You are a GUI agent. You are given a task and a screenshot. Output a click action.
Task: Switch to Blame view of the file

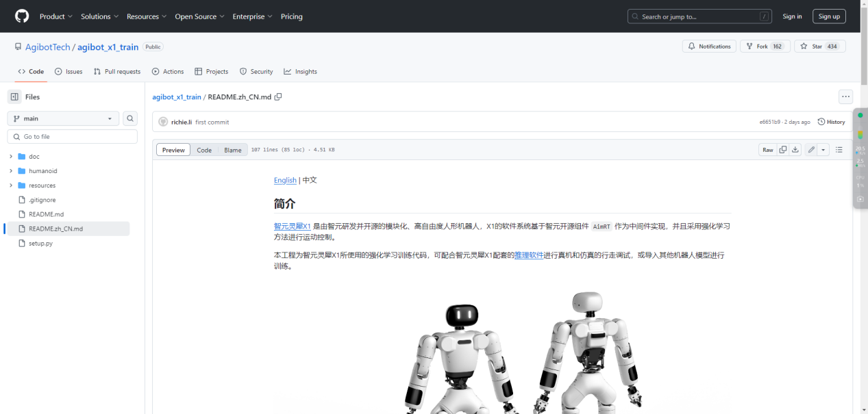coord(233,150)
